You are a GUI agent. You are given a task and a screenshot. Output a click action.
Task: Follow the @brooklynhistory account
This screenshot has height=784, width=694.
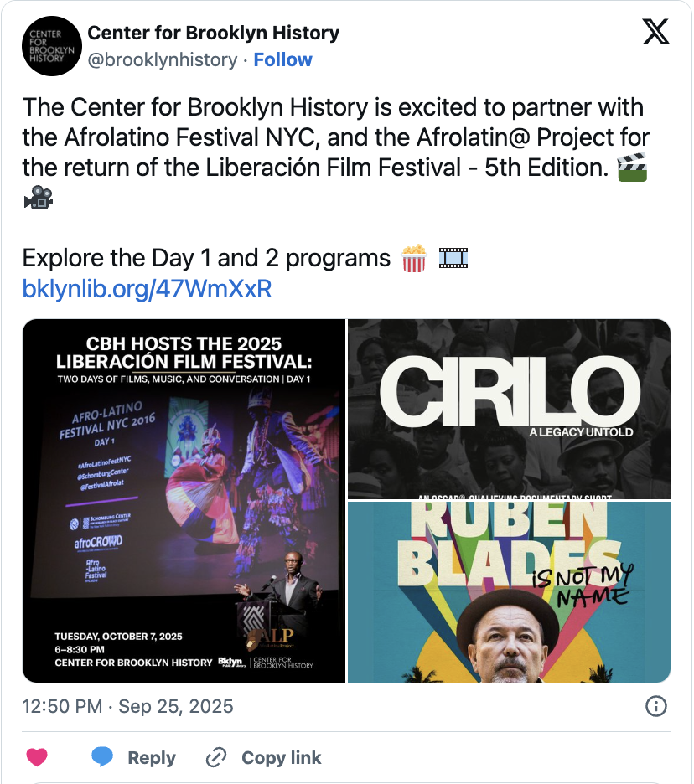pos(282,60)
